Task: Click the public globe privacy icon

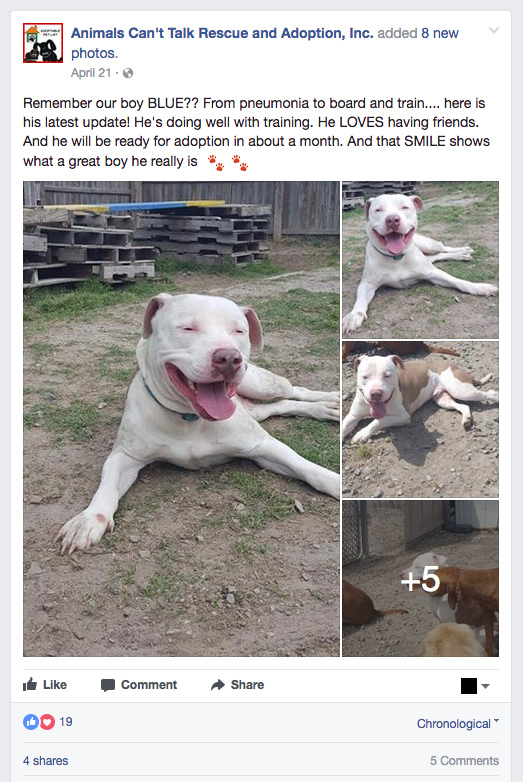Action: [128, 73]
